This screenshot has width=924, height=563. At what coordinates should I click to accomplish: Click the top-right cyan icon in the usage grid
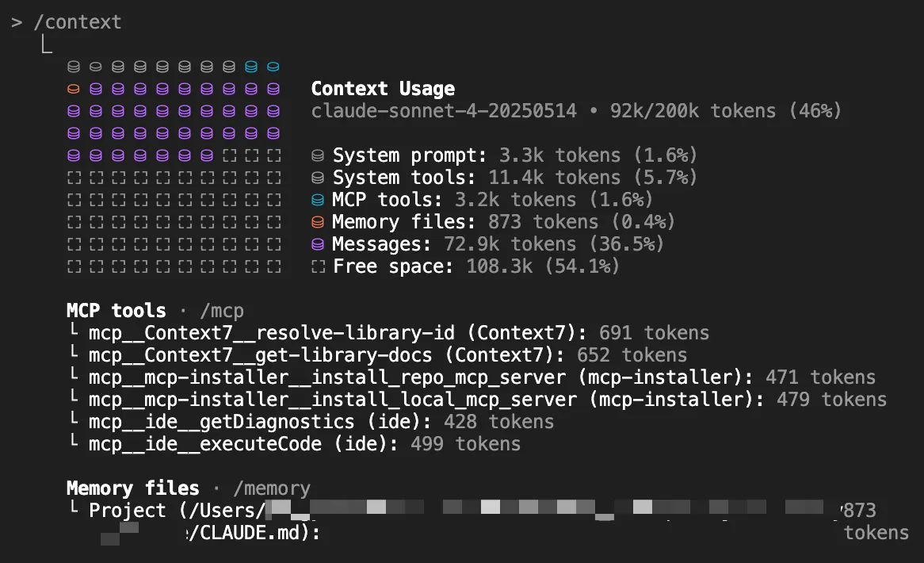coord(273,67)
